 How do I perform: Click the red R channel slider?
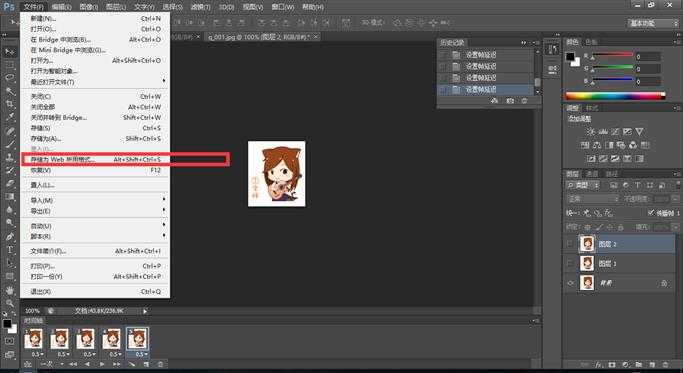612,55
